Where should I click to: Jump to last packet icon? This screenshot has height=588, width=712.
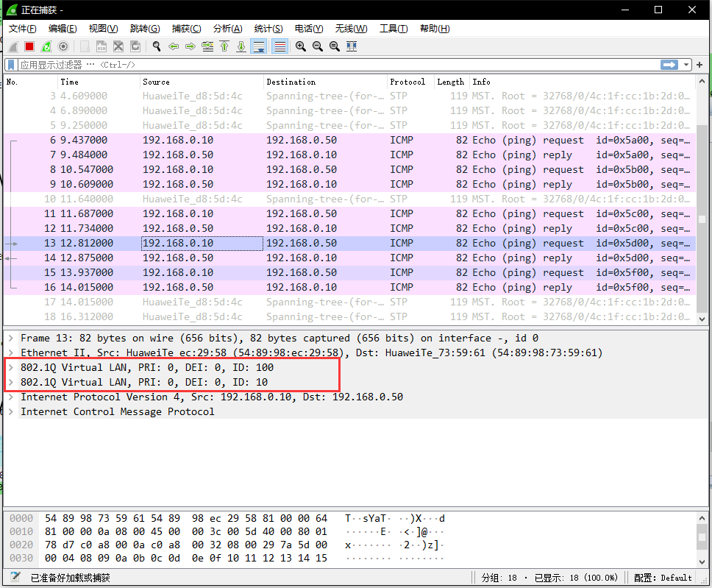[x=241, y=46]
